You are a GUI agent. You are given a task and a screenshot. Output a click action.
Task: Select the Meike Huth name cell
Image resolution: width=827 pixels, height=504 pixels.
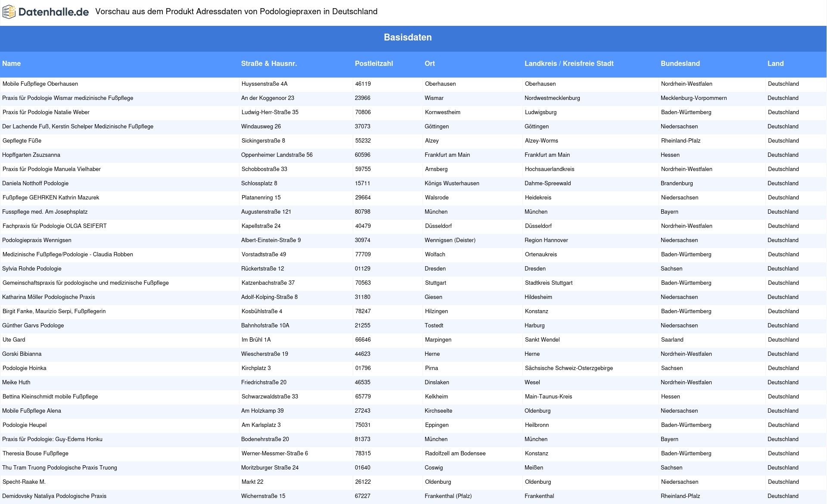16,383
